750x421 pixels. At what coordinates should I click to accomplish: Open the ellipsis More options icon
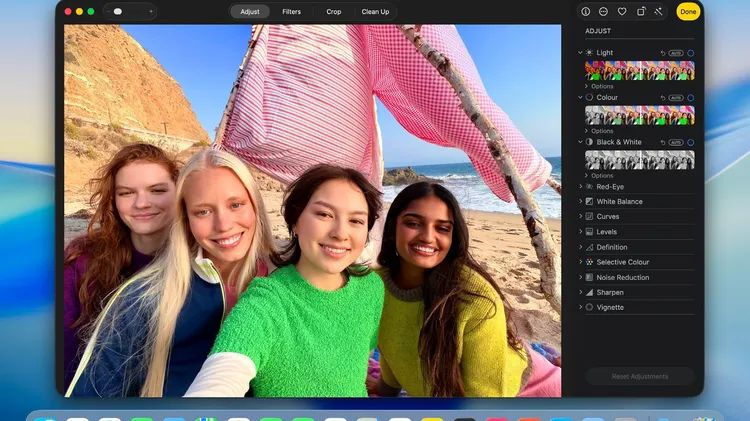coord(604,12)
